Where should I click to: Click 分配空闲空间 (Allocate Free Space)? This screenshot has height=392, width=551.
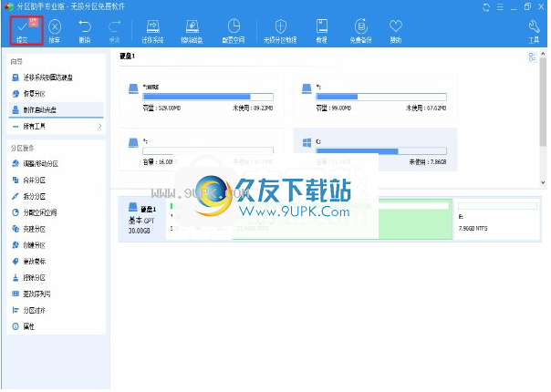(x=34, y=212)
